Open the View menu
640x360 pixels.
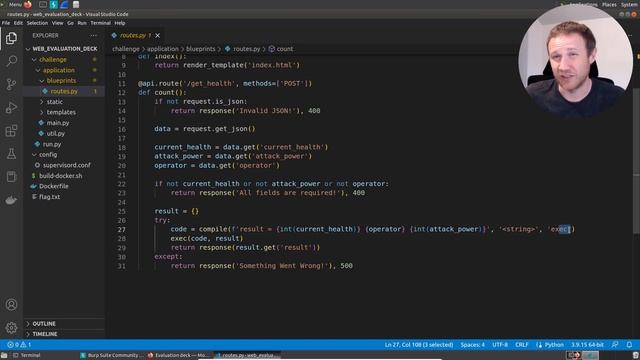click(x=58, y=23)
